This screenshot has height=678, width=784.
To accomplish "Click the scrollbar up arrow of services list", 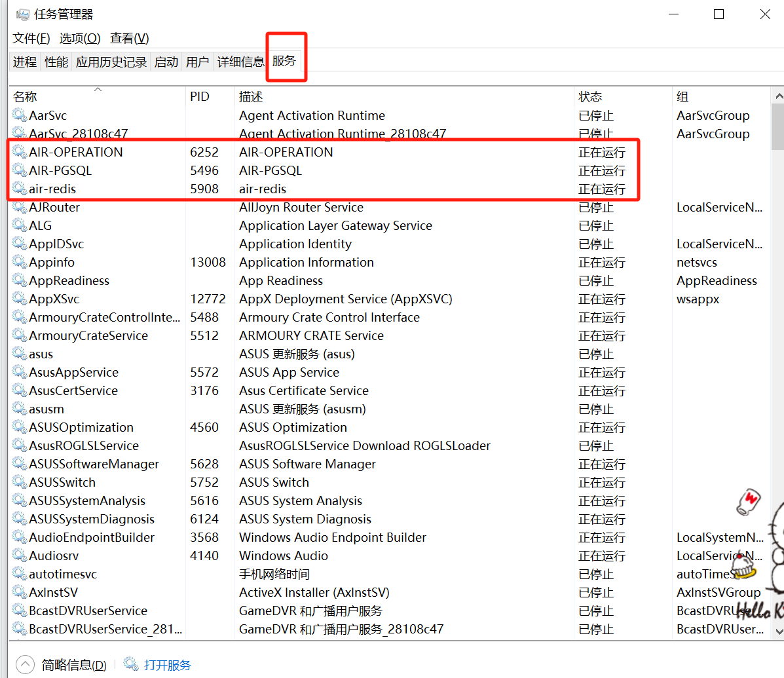I will (x=778, y=96).
